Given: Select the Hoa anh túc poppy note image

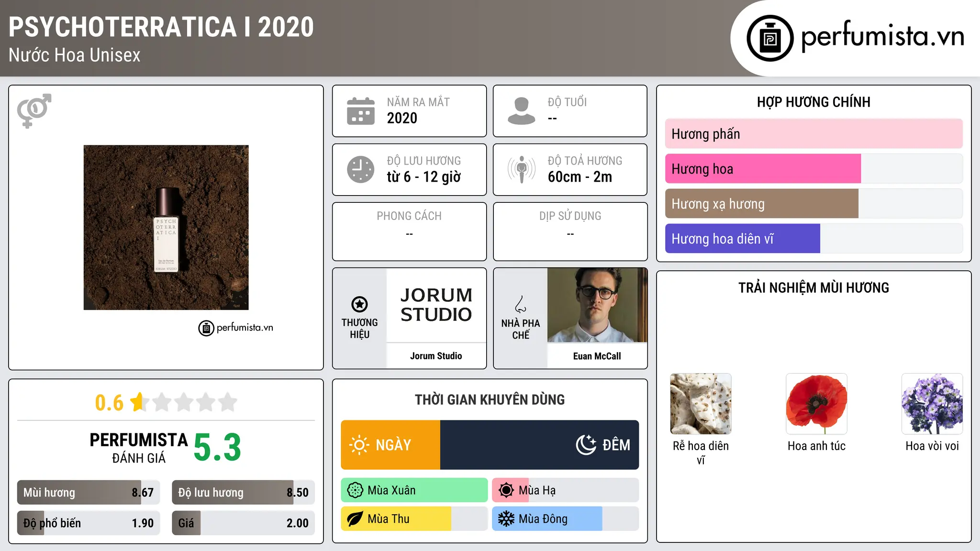Looking at the screenshot, I should click(817, 404).
